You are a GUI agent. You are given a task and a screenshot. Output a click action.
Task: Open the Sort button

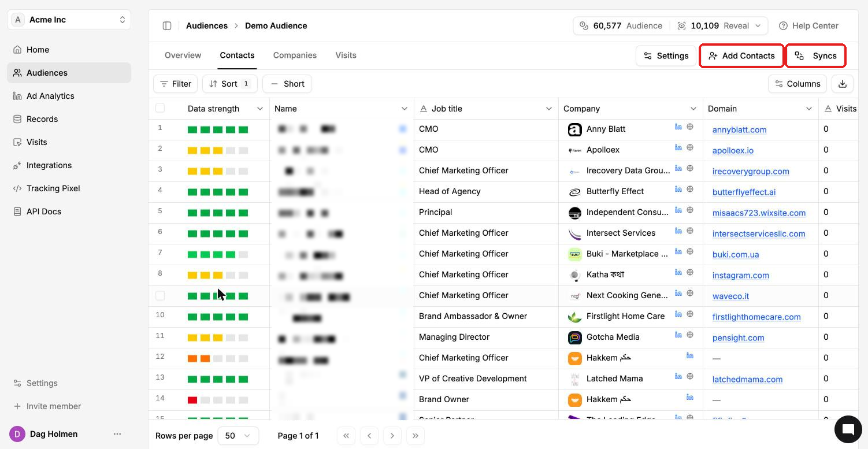pyautogui.click(x=230, y=84)
